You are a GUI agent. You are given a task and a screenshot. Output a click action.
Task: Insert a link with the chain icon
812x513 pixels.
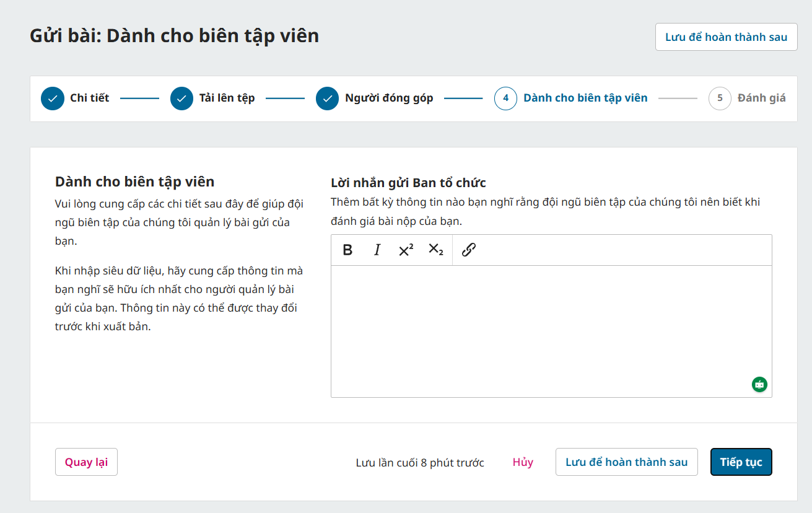[x=469, y=250]
